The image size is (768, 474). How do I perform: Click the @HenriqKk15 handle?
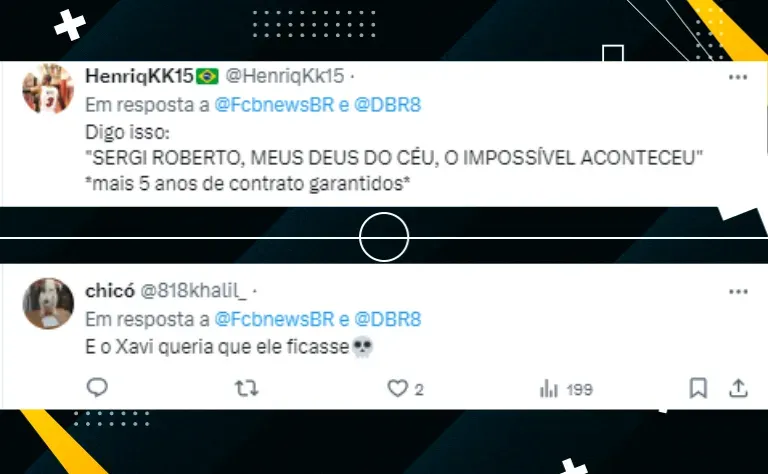pos(285,76)
